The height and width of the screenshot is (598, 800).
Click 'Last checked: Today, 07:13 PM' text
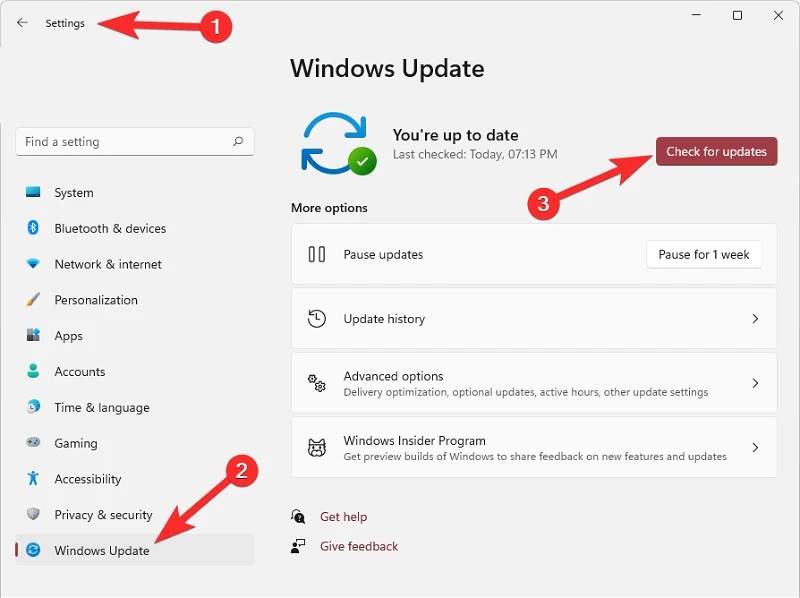[474, 154]
